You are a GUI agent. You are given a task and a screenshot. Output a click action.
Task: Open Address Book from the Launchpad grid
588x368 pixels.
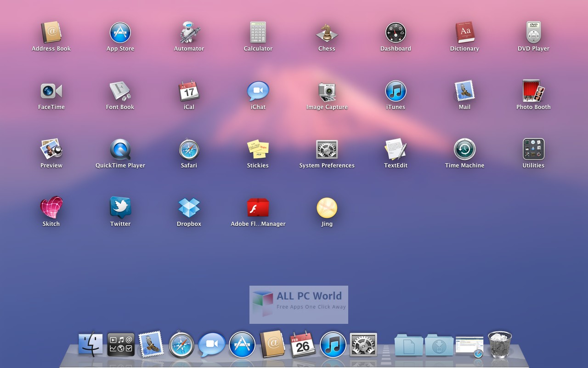pos(51,33)
